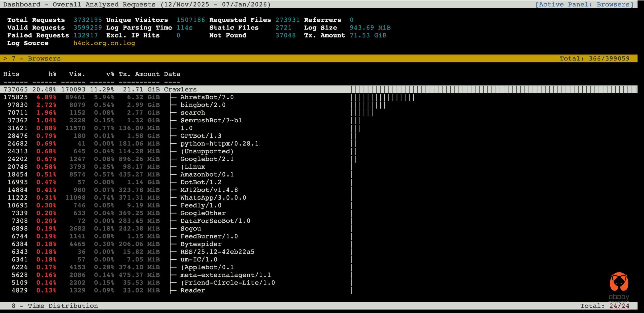Select the python-httpx/0.28.1 row

(x=219, y=144)
